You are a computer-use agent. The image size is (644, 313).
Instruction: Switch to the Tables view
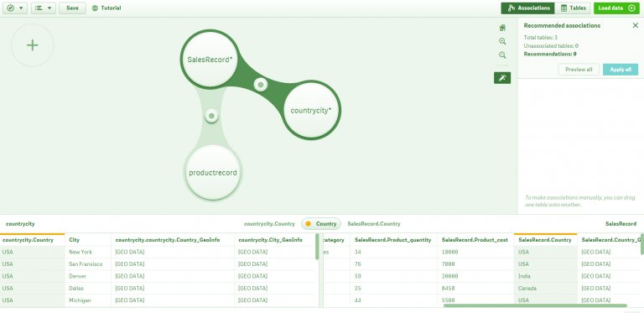coord(573,8)
